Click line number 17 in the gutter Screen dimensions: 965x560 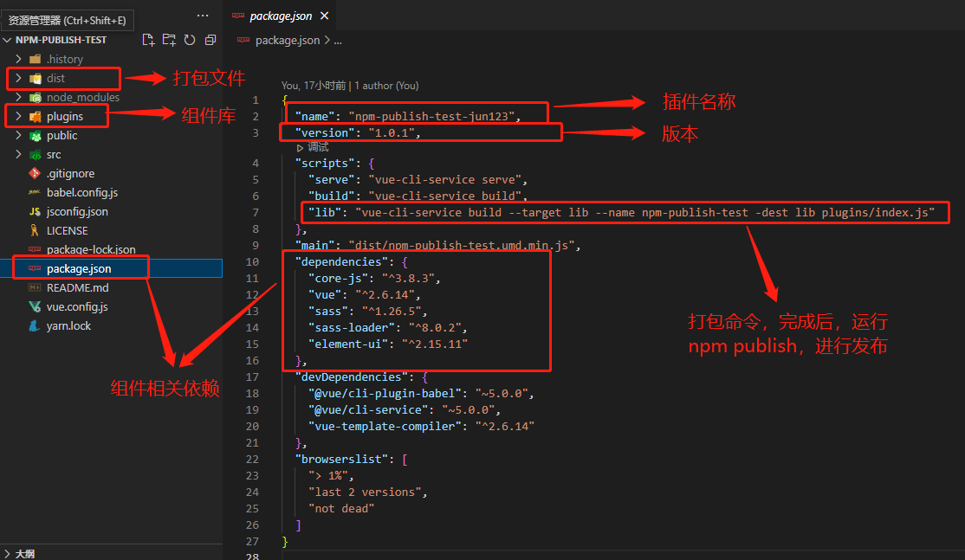[x=252, y=377]
